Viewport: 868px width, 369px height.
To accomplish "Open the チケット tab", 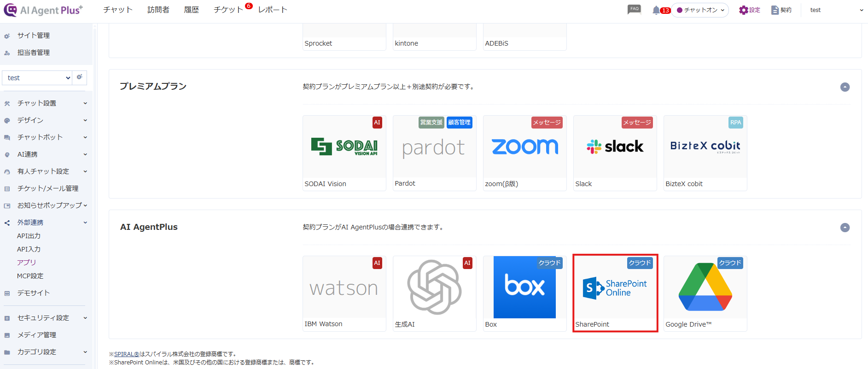I will tap(228, 10).
